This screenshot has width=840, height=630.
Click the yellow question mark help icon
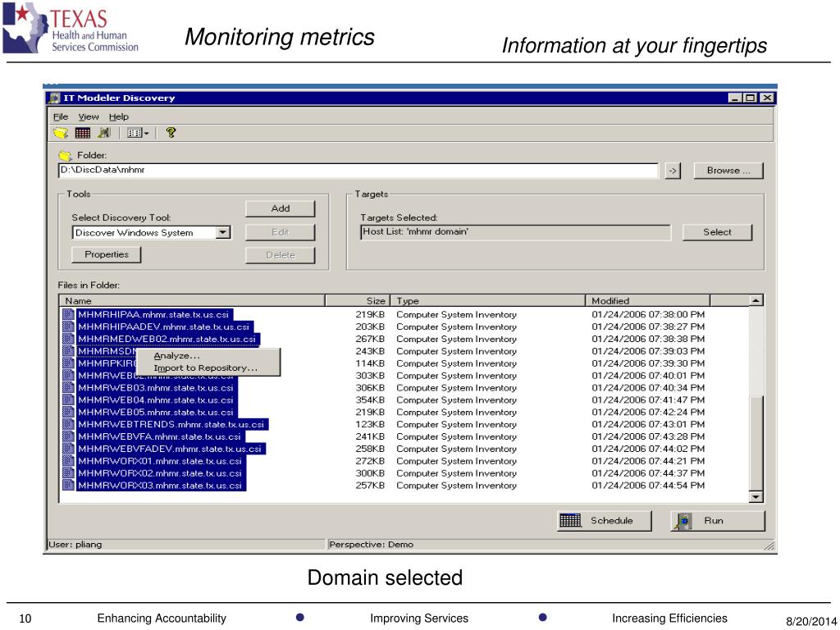[x=171, y=132]
